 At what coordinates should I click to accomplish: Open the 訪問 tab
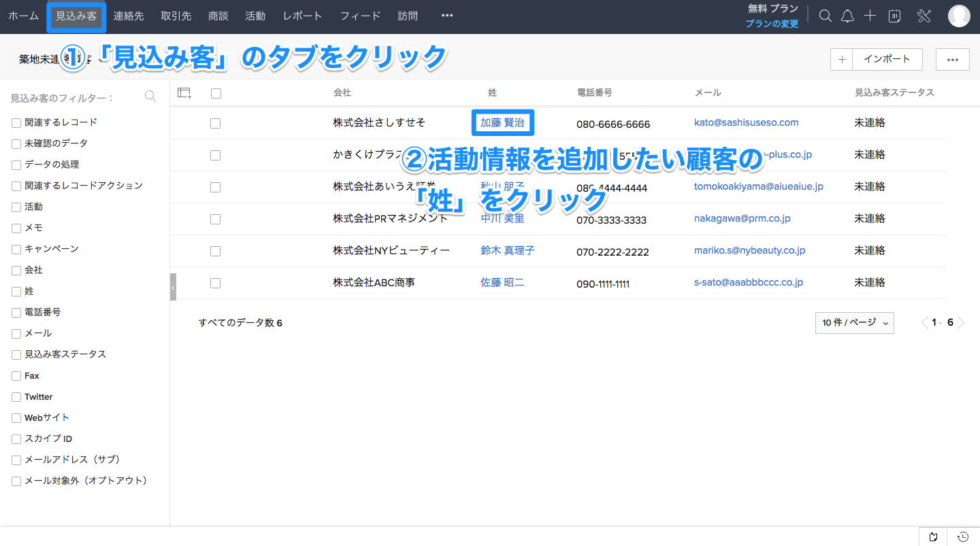point(408,16)
